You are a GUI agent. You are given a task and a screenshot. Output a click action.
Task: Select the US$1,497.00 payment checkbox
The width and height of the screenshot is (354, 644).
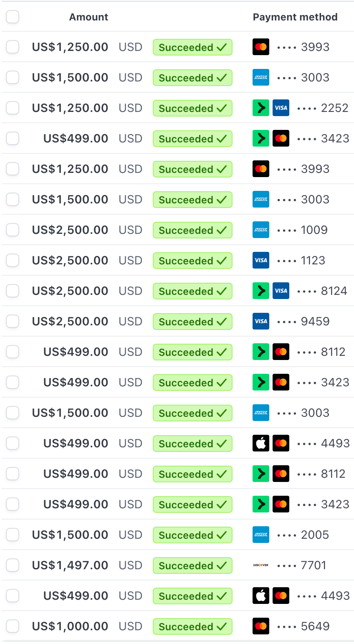click(x=13, y=565)
